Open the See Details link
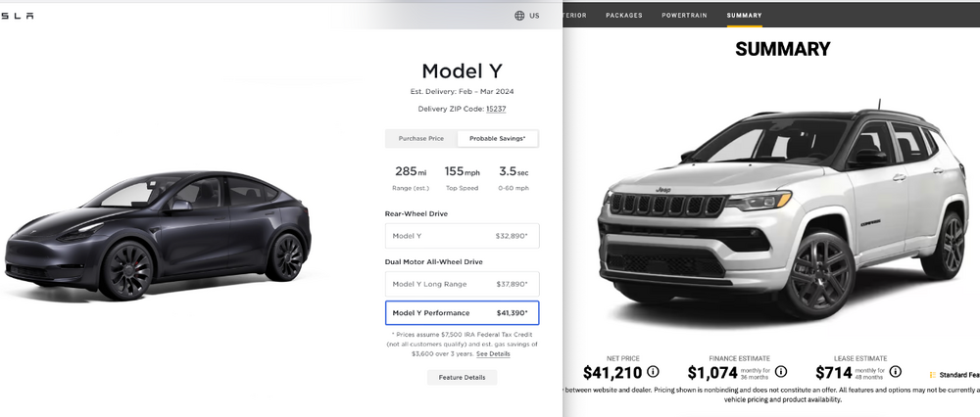The width and height of the screenshot is (980, 417). coord(493,353)
